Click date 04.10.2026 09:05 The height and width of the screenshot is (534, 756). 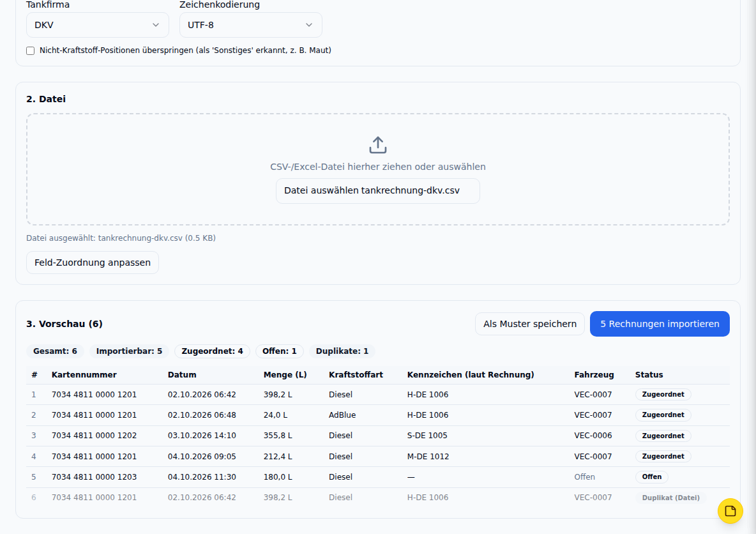[202, 456]
